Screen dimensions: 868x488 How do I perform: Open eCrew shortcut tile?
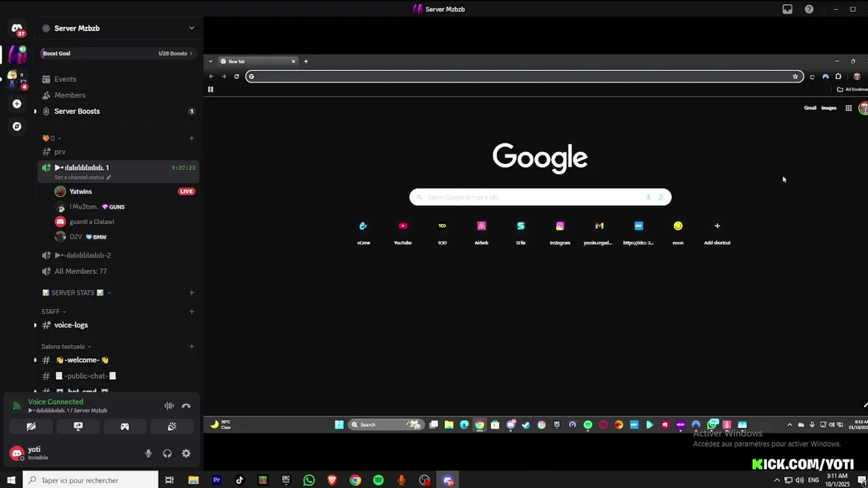pyautogui.click(x=363, y=232)
